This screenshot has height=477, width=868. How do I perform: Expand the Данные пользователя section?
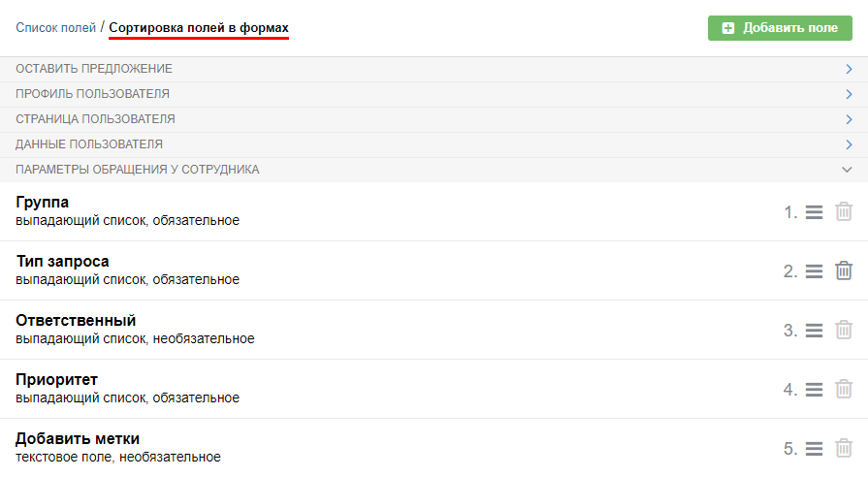(848, 144)
